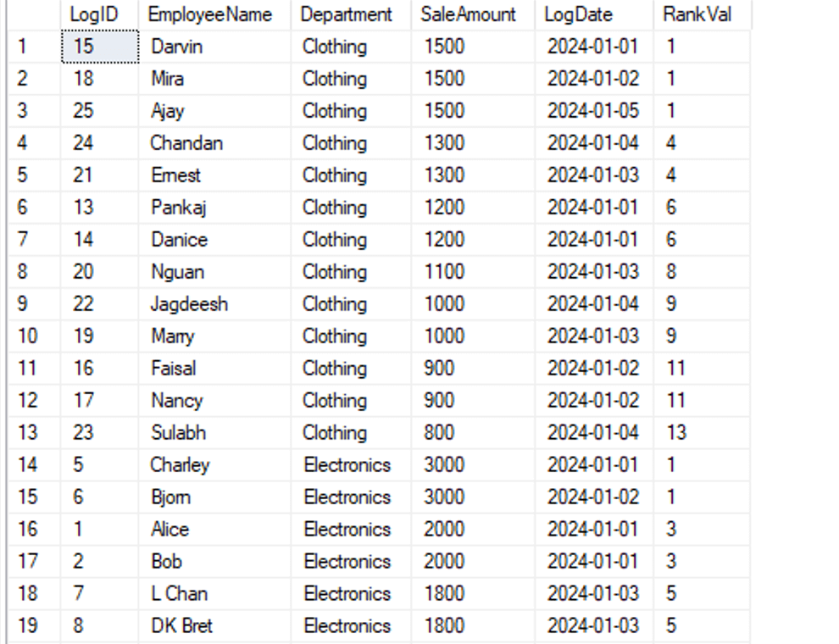
Task: Select the Darvin employee name cell
Action: coord(177,47)
